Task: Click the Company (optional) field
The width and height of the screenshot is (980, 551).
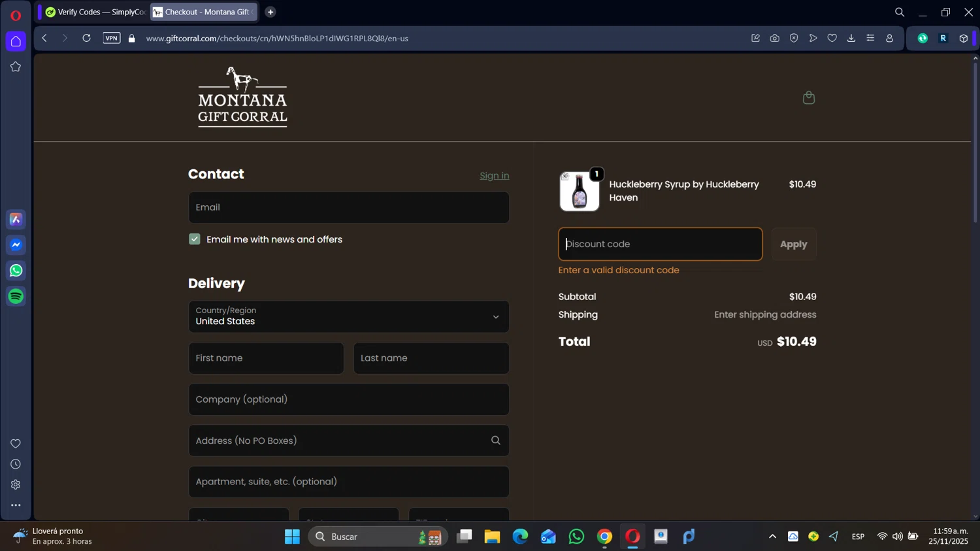Action: pos(349,399)
